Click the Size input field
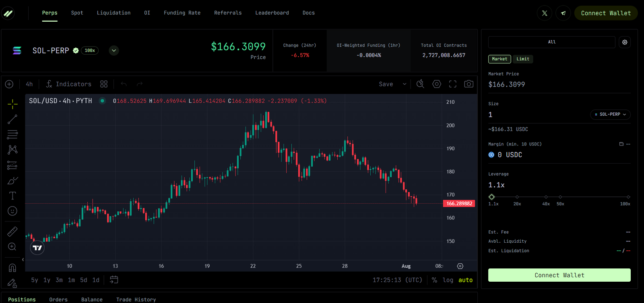This screenshot has width=644, height=303. 535,115
